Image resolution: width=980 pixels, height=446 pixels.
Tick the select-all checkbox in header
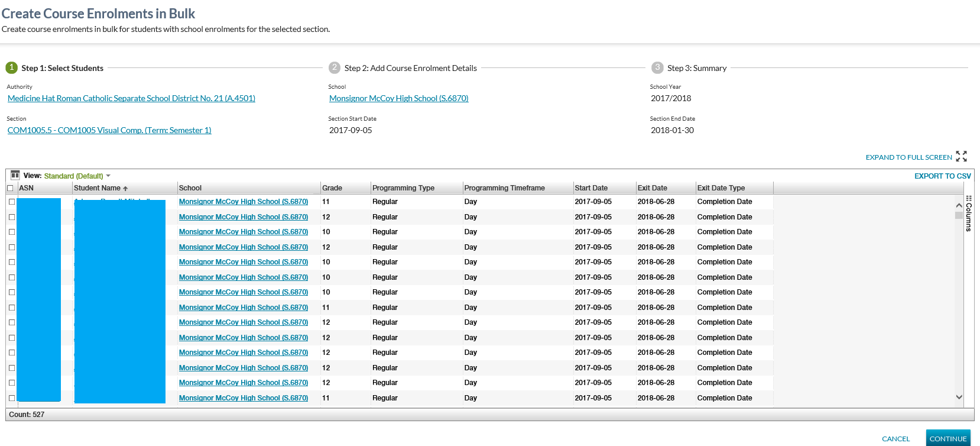coord(10,188)
